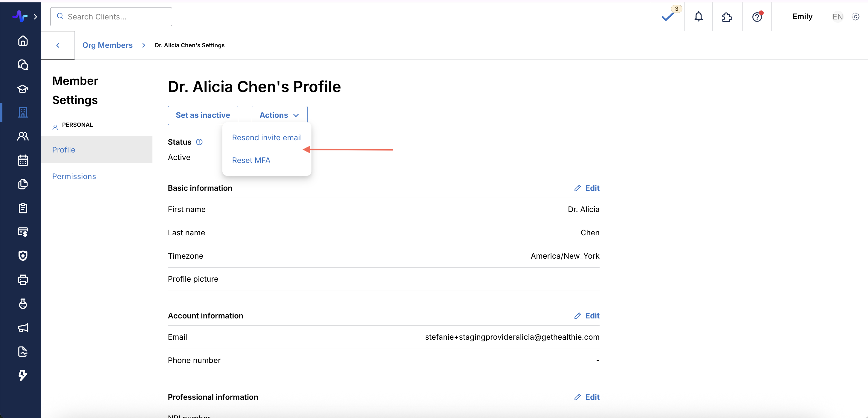The height and width of the screenshot is (418, 868).
Task: Expand the sidebar with the chevron arrow
Action: point(35,16)
